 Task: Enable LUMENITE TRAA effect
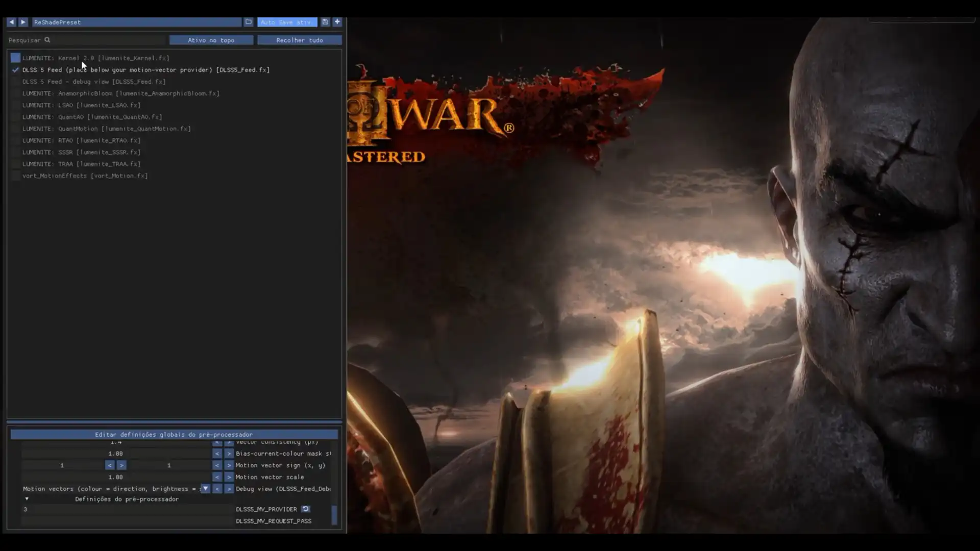[x=16, y=164]
